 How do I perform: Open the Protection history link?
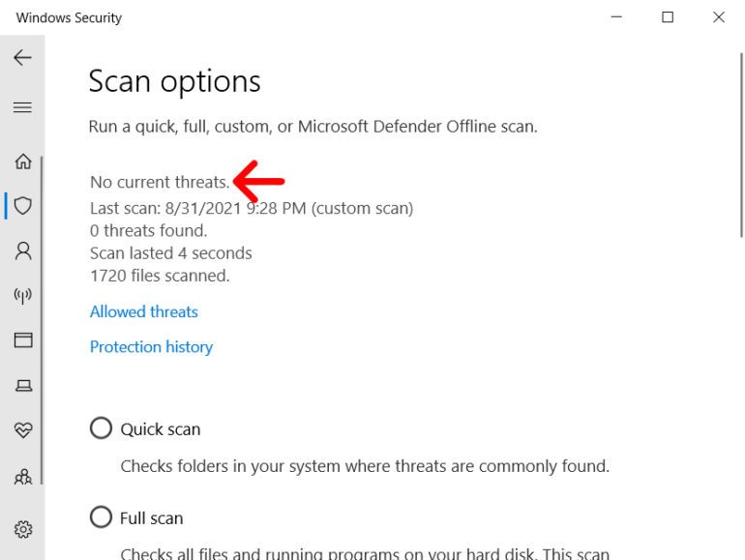(151, 346)
